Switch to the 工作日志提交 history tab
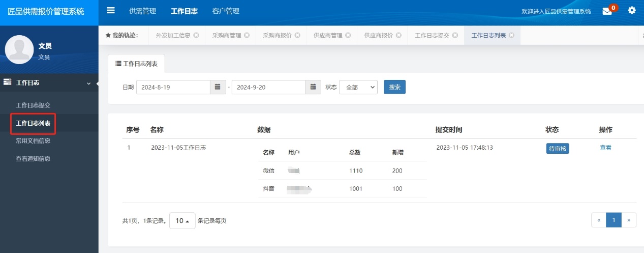644x253 pixels. tap(432, 35)
